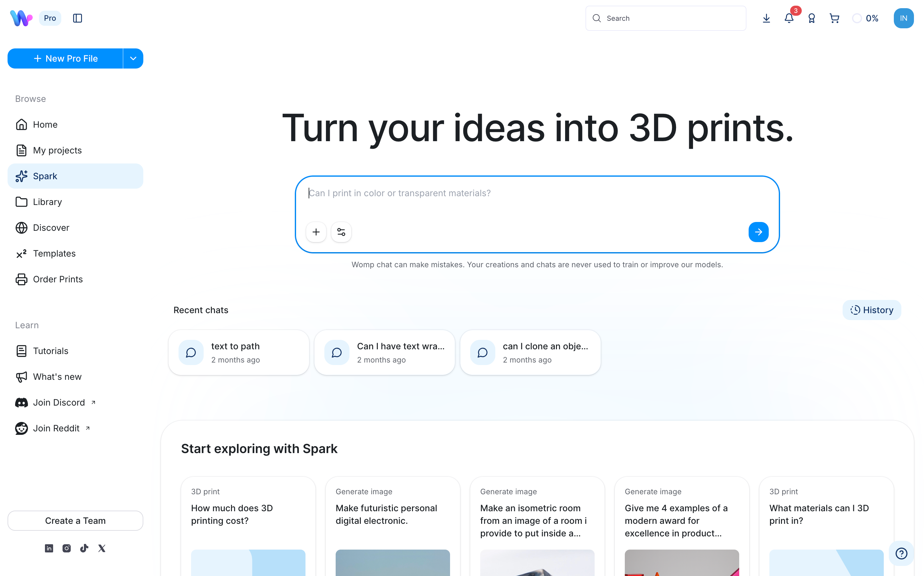Screen dimensions: 924x576
Task: Open the notifications bell
Action: 789,18
